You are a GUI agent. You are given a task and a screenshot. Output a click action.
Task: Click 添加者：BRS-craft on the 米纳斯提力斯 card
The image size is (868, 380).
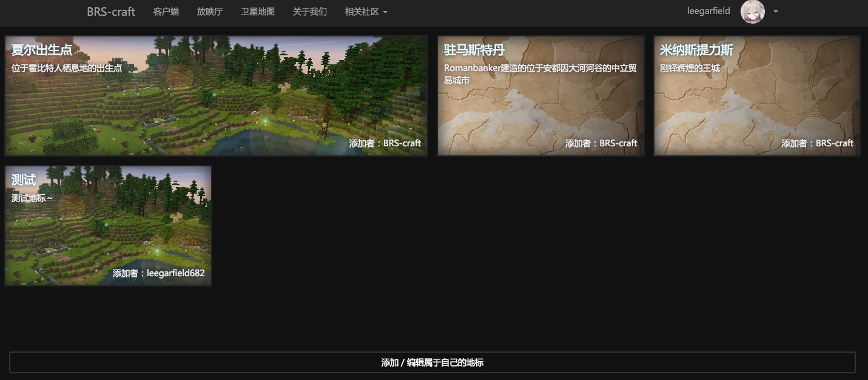pyautogui.click(x=817, y=143)
